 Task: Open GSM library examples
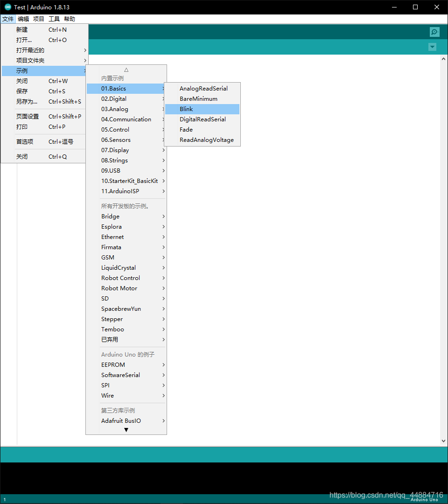pos(126,258)
